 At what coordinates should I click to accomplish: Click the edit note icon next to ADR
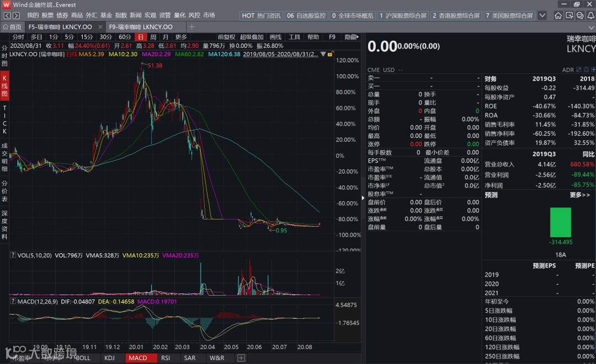pyautogui.click(x=579, y=70)
